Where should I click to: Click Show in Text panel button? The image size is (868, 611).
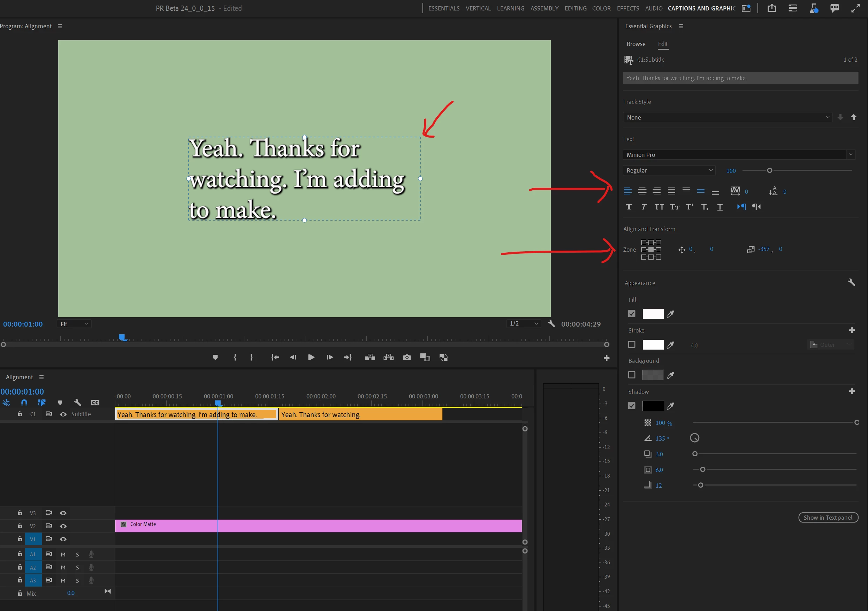tap(828, 517)
